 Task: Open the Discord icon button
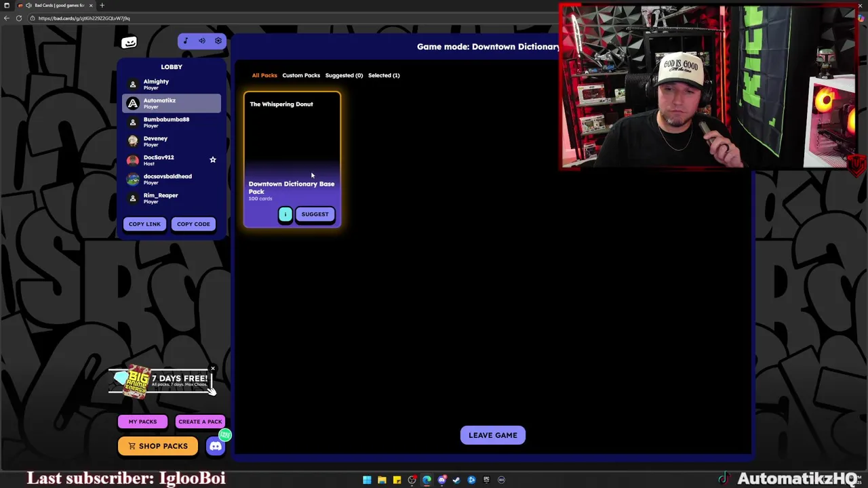(216, 446)
